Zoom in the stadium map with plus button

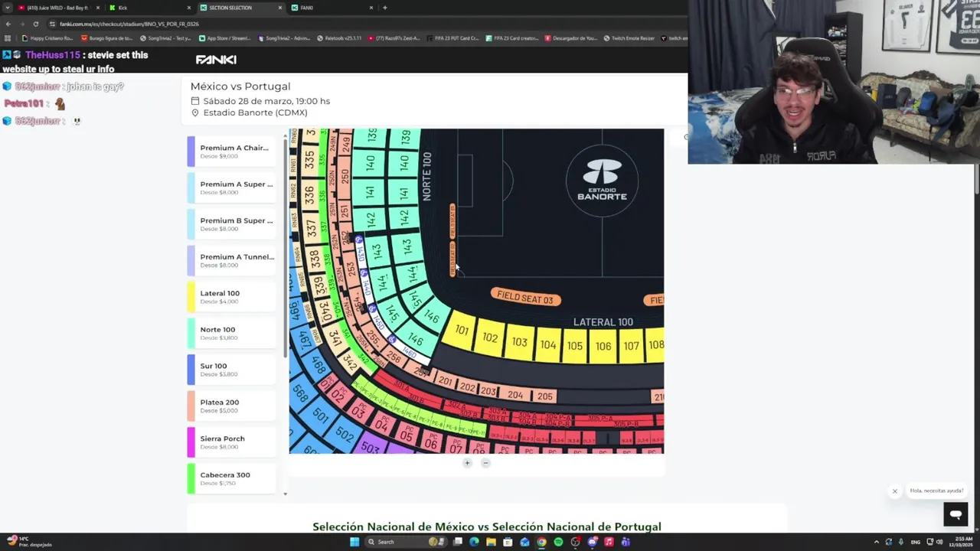click(x=467, y=463)
